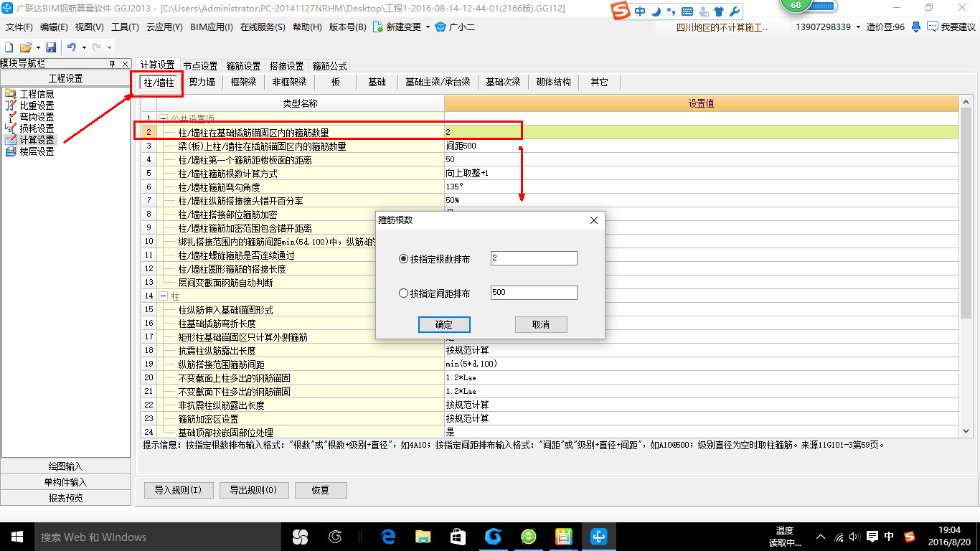The image size is (980, 551).
Task: Click the 恢复 button
Action: [321, 490]
